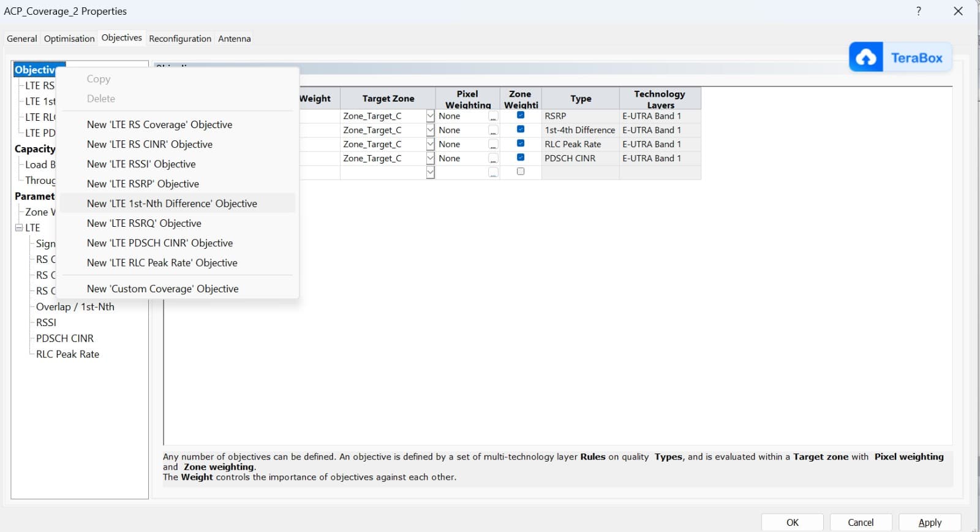
Task: Click the Zone Weighting column header
Action: click(x=521, y=99)
